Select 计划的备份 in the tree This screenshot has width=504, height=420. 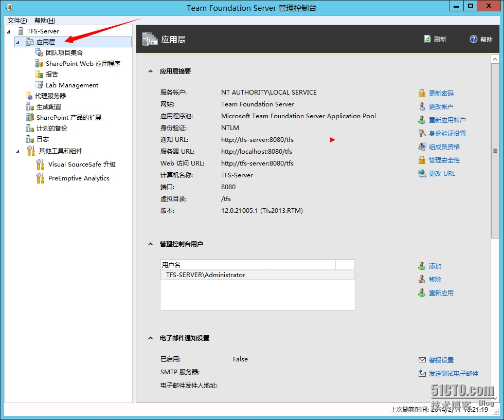[x=52, y=128]
